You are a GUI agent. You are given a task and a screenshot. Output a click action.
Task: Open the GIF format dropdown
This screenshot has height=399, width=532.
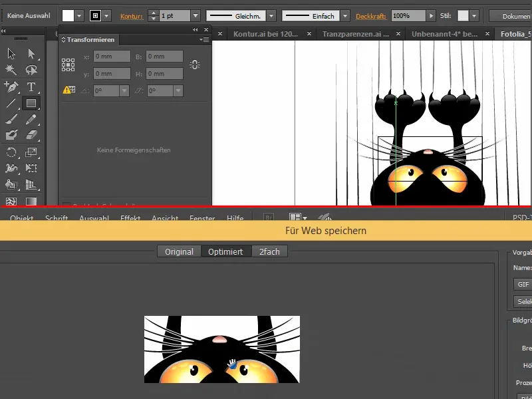coord(523,285)
